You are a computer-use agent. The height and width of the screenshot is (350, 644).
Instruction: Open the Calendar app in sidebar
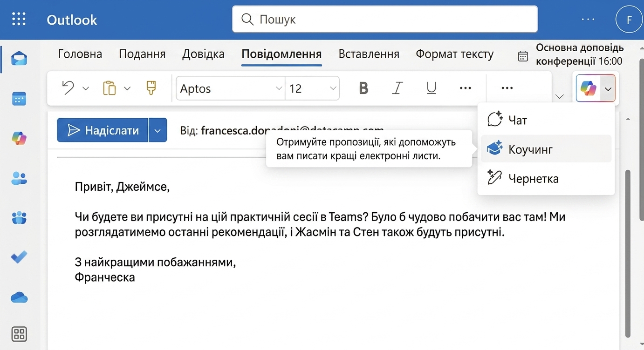(19, 99)
